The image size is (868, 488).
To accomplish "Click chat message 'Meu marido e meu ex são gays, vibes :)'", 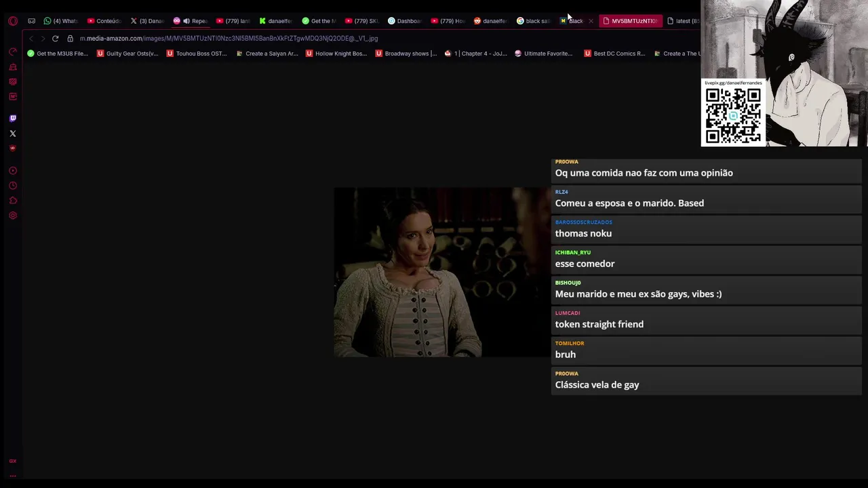I will (638, 294).
